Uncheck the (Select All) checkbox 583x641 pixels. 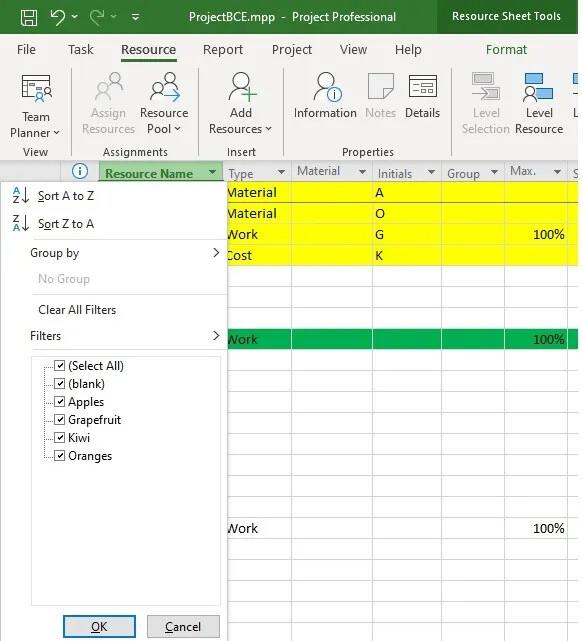tap(60, 365)
